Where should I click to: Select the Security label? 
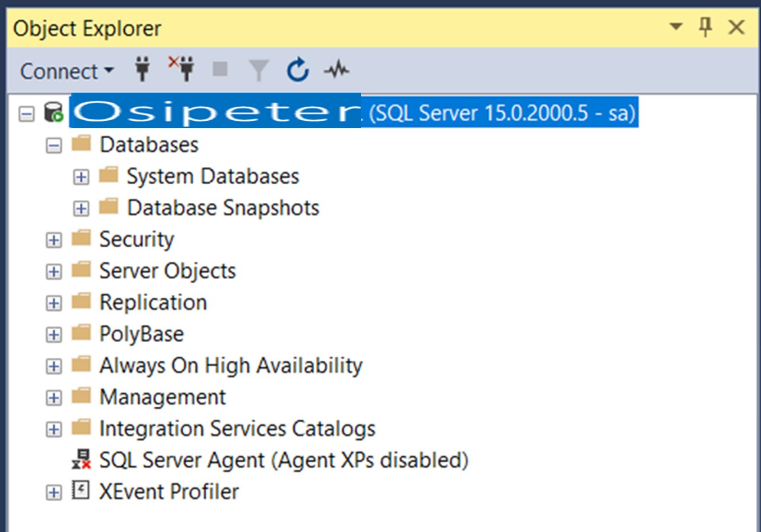[137, 240]
